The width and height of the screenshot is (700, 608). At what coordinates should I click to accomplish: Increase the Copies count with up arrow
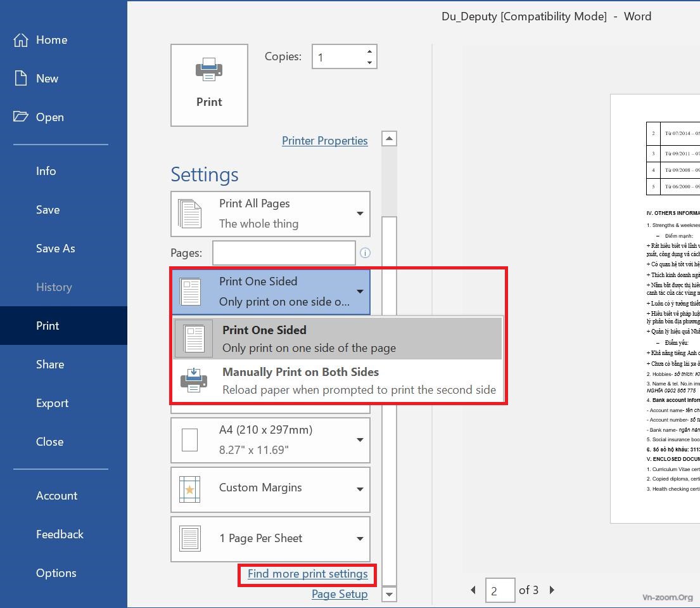pos(369,51)
